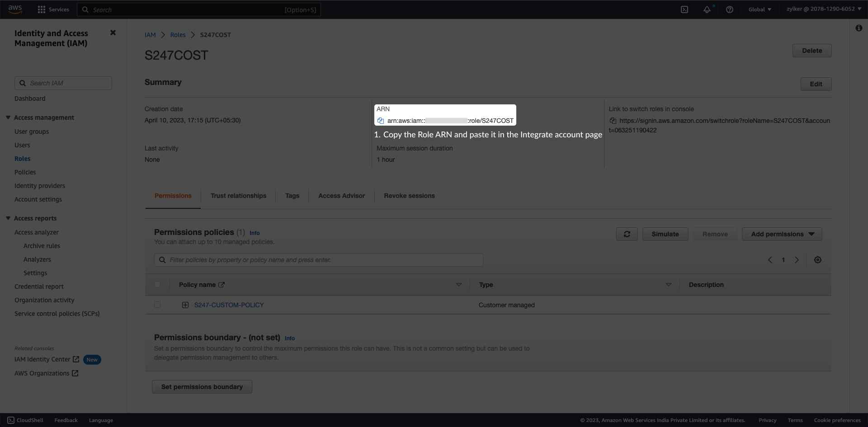868x427 pixels.
Task: Open Analyzers in the sidebar
Action: 37,259
